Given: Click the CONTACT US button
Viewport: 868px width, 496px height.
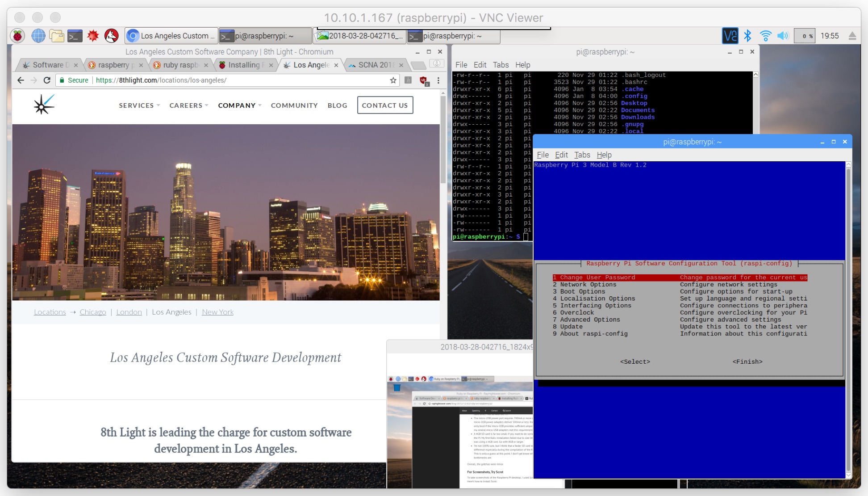Looking at the screenshot, I should [385, 105].
